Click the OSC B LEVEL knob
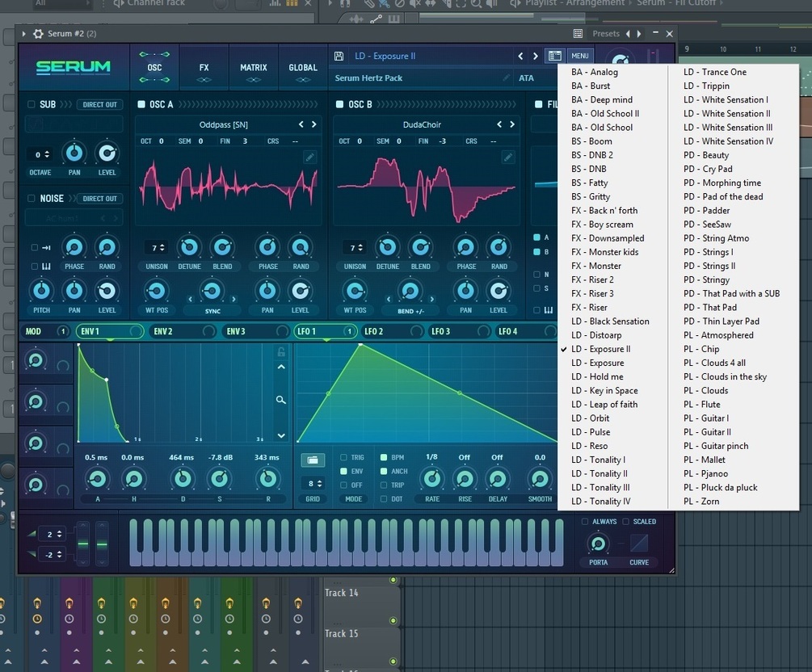 coord(499,291)
